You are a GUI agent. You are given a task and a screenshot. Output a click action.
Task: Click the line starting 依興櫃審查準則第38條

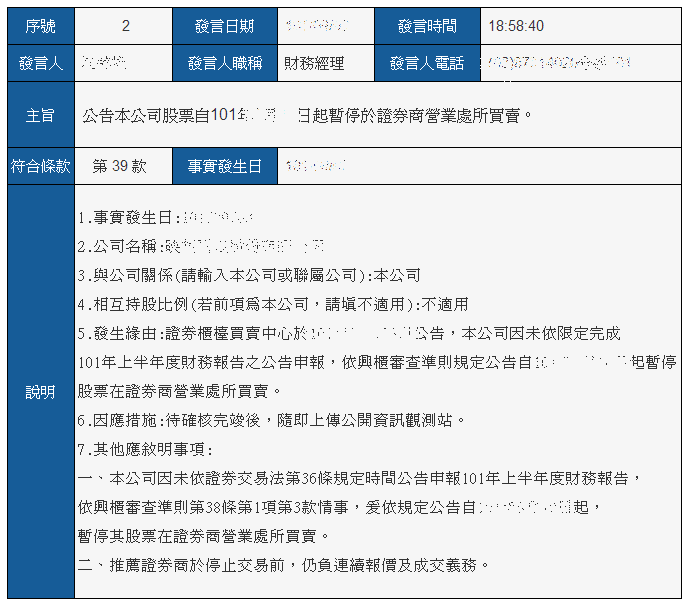tap(339, 507)
